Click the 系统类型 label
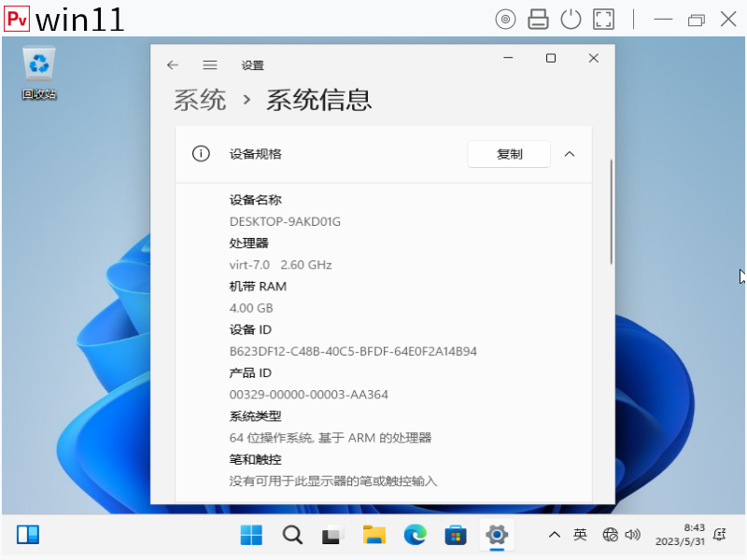This screenshot has height=560, width=747. [255, 416]
